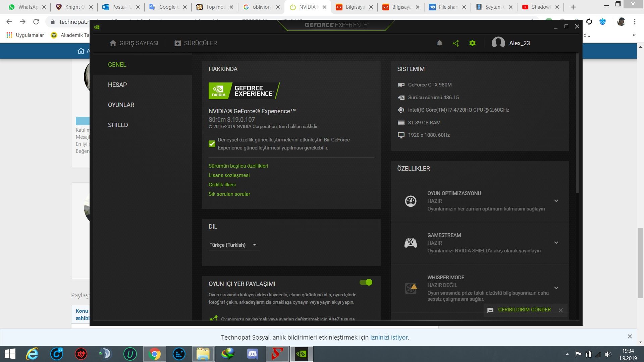Open Discord from the taskbar

252,354
